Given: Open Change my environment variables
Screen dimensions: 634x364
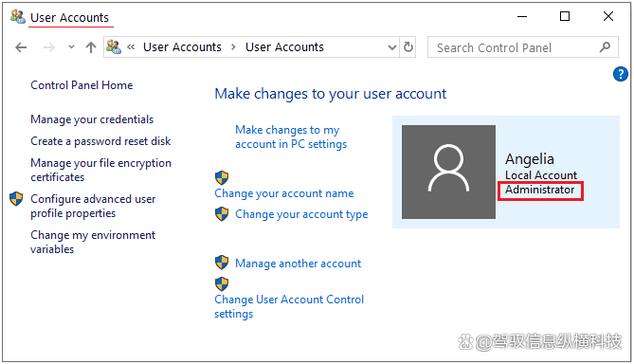Looking at the screenshot, I should (x=93, y=242).
